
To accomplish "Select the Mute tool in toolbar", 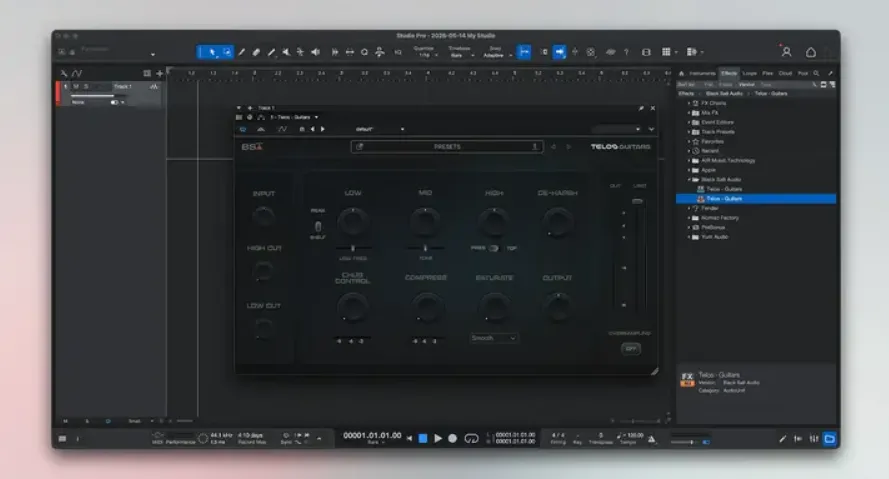I will [x=286, y=52].
